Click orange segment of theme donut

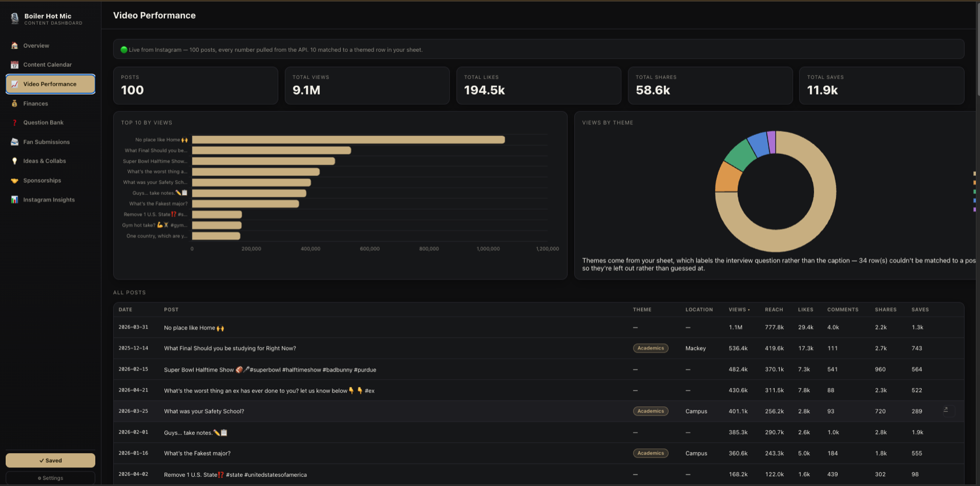pyautogui.click(x=728, y=178)
